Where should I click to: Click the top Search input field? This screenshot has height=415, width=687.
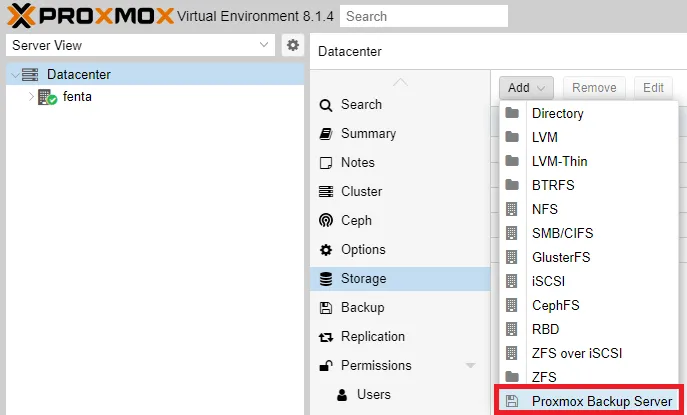coord(424,16)
